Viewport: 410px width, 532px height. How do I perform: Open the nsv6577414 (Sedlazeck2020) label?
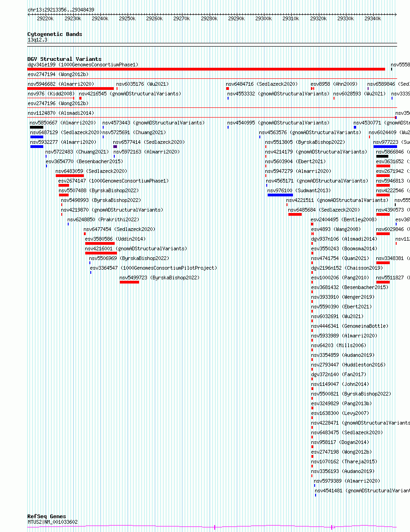pyautogui.click(x=149, y=142)
